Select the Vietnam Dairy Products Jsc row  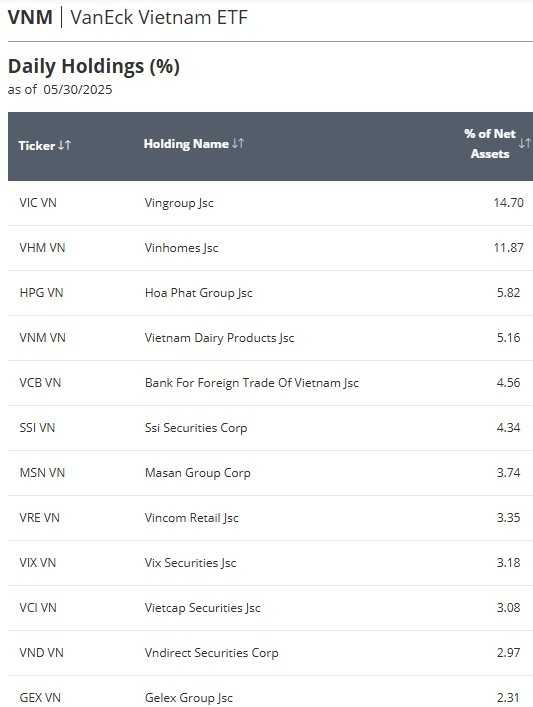271,338
